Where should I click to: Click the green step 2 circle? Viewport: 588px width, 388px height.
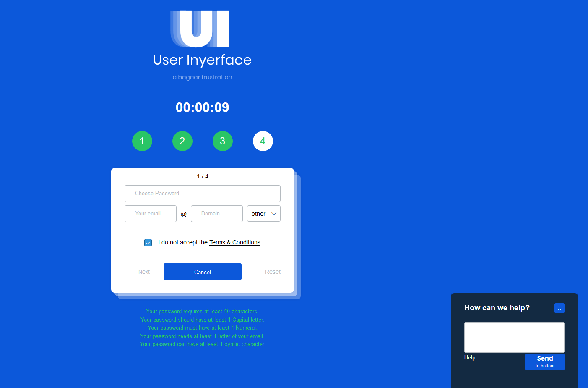pyautogui.click(x=182, y=141)
